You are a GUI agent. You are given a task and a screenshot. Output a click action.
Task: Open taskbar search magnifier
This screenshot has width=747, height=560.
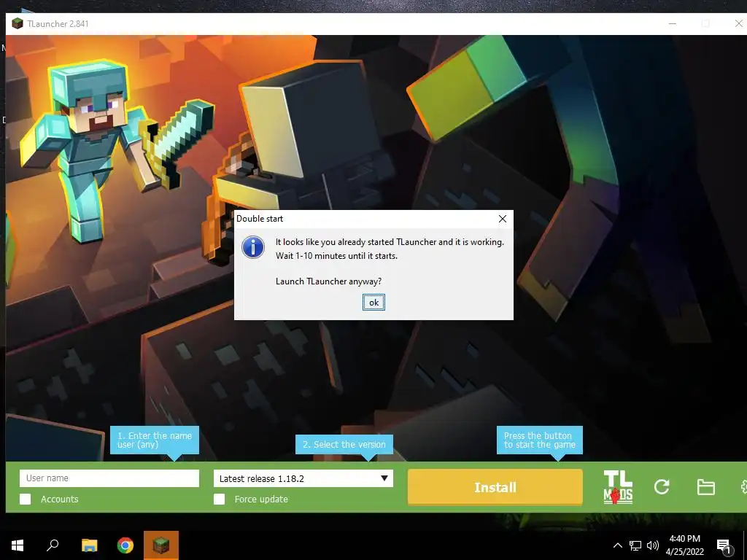coord(53,545)
